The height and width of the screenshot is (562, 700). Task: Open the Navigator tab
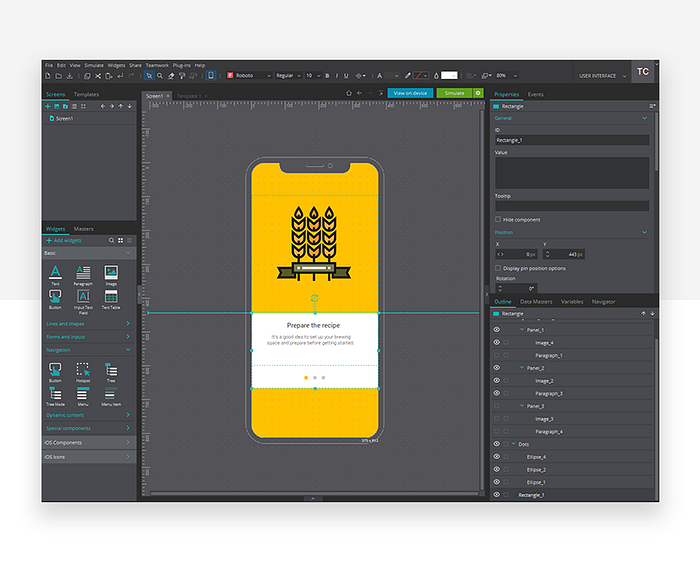click(603, 301)
